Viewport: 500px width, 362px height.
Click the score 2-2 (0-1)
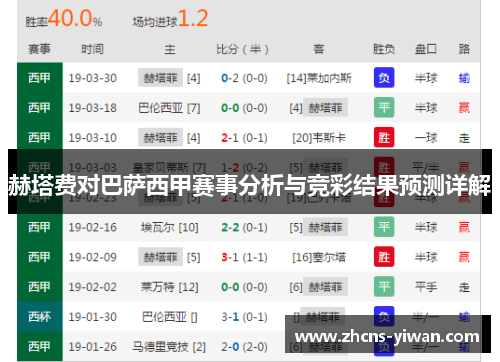click(x=244, y=227)
